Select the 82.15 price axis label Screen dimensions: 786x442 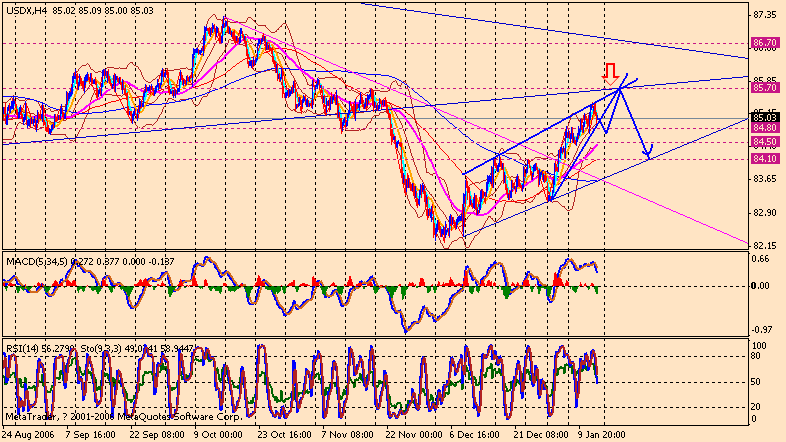765,246
